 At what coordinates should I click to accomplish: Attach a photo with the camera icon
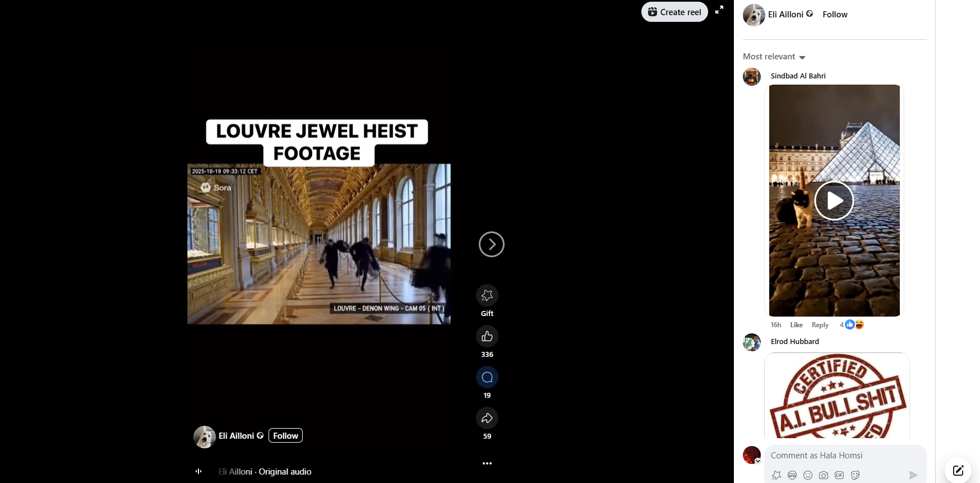[823, 475]
